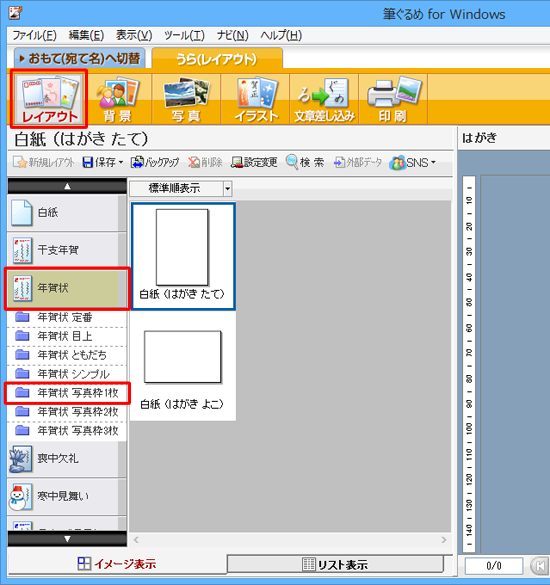Open the 年賀状 ともだち folder
This screenshot has width=550, height=585.
[67, 355]
